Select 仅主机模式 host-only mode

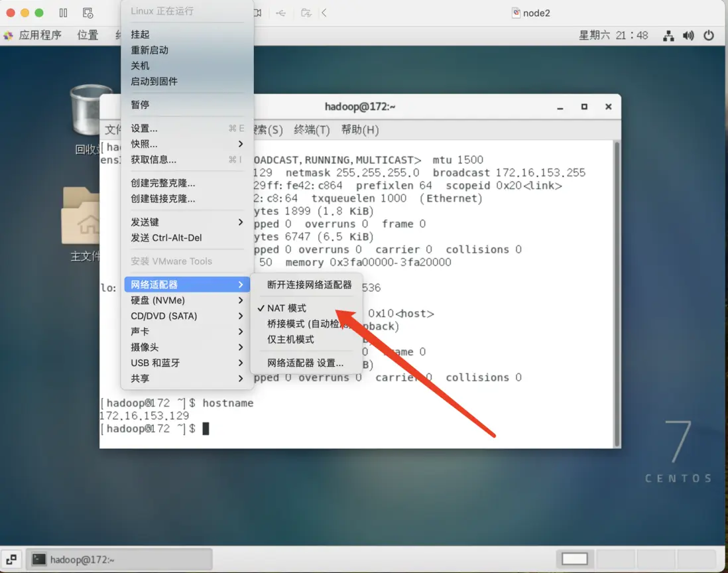(306, 340)
